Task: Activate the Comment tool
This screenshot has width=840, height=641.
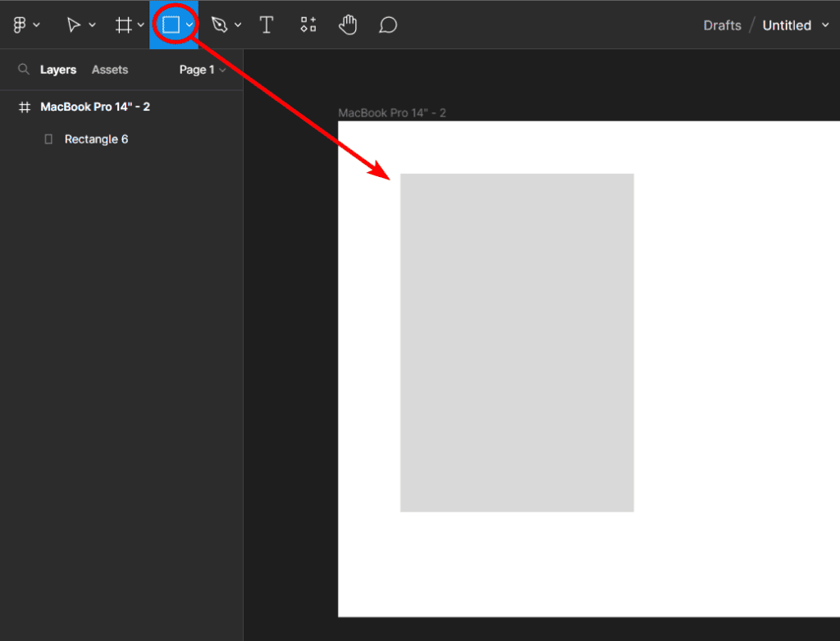Action: pos(388,25)
